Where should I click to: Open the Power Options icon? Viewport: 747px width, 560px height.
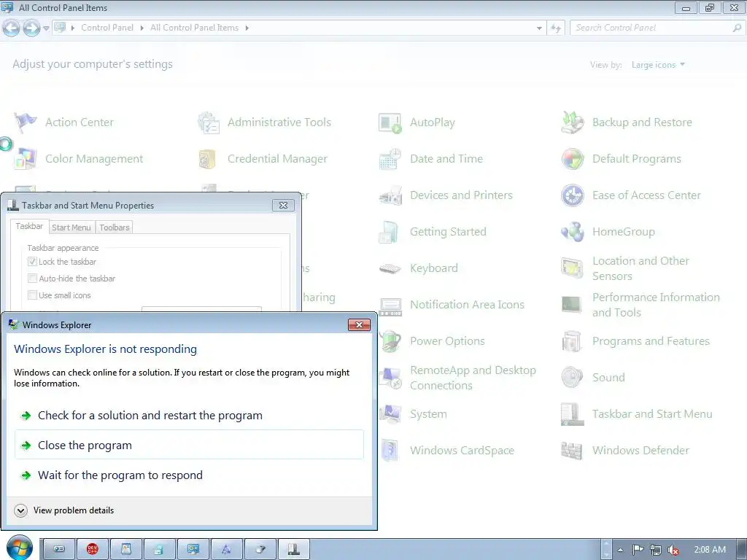(x=390, y=341)
